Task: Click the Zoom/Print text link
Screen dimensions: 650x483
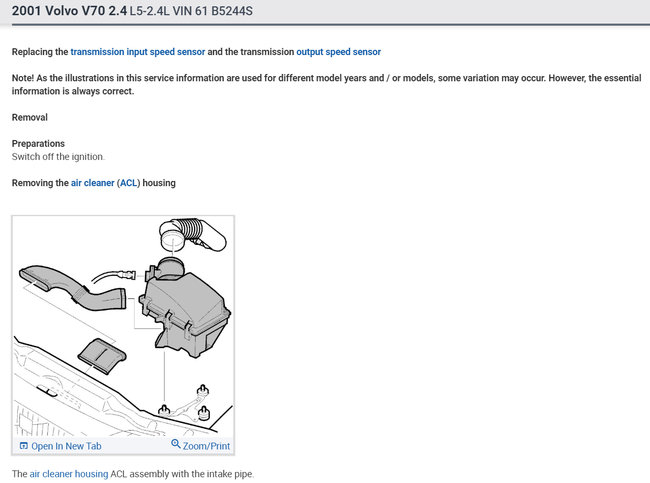Action: point(206,446)
